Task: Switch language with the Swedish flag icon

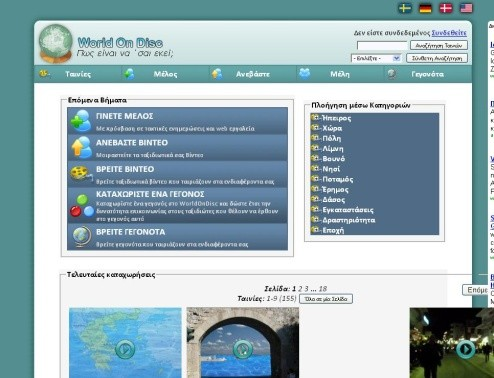Action: point(405,8)
